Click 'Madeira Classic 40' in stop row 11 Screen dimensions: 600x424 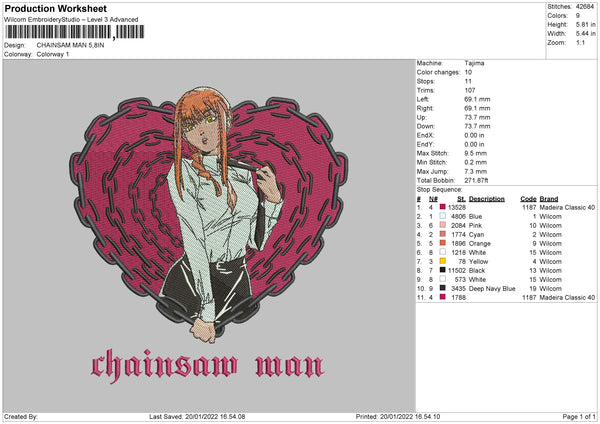point(567,297)
